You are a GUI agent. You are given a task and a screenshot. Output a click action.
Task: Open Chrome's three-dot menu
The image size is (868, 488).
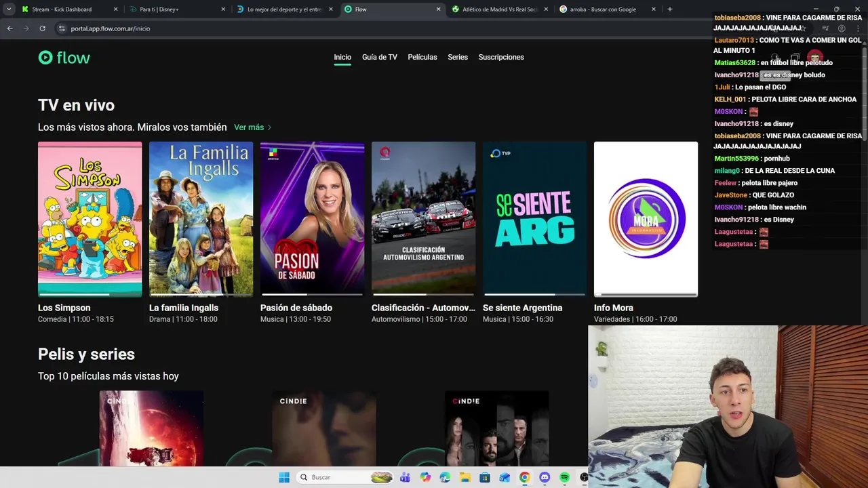[857, 28]
